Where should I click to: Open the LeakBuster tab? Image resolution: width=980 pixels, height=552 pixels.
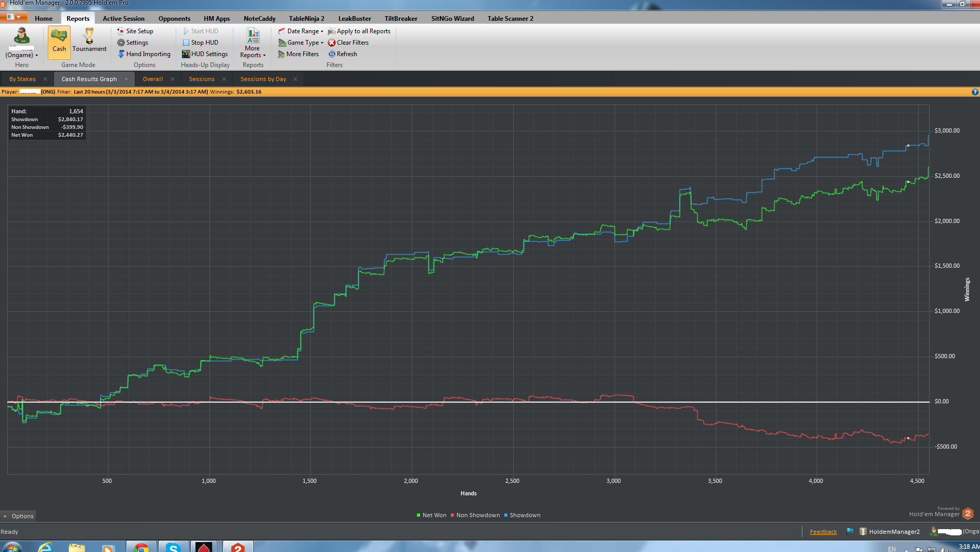click(355, 19)
